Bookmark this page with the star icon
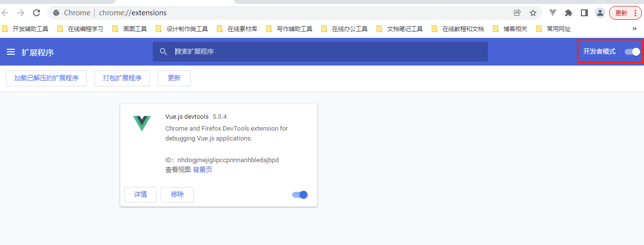This screenshot has height=245, width=644. tap(533, 13)
